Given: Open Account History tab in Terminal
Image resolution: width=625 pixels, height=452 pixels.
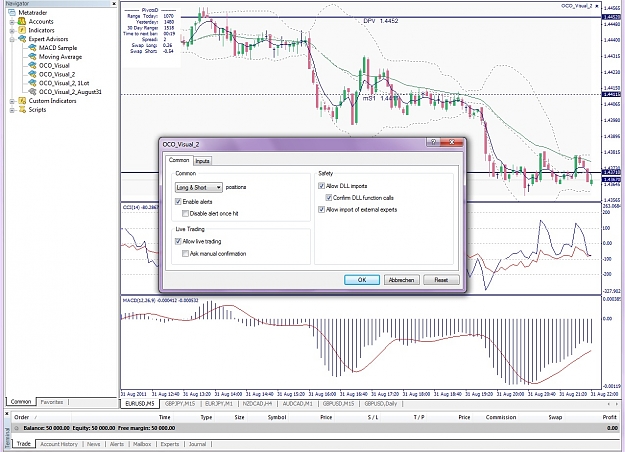Looking at the screenshot, I should tap(59, 444).
